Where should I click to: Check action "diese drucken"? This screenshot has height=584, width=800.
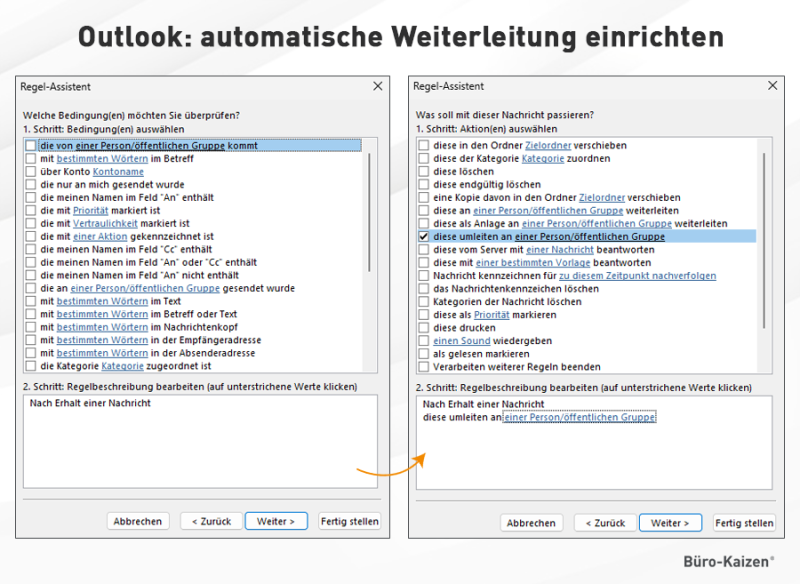click(423, 326)
